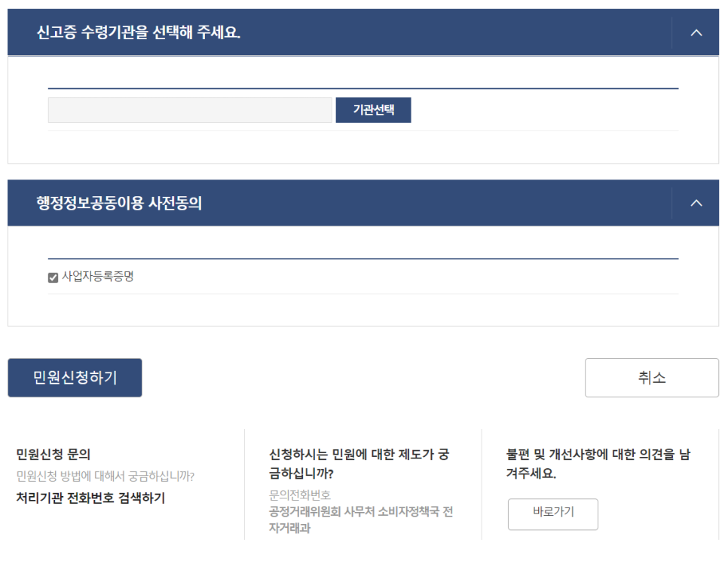
Task: Click the greyed-out 수령기관 input field
Action: tap(190, 110)
